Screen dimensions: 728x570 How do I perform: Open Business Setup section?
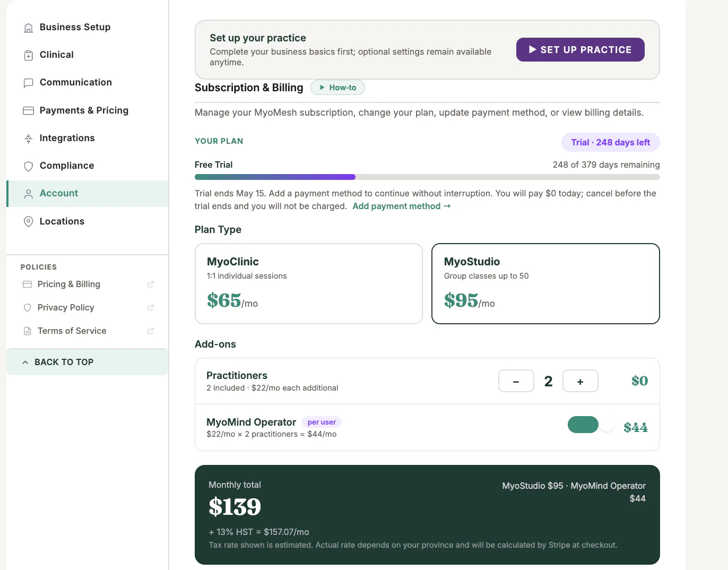[x=88, y=27]
